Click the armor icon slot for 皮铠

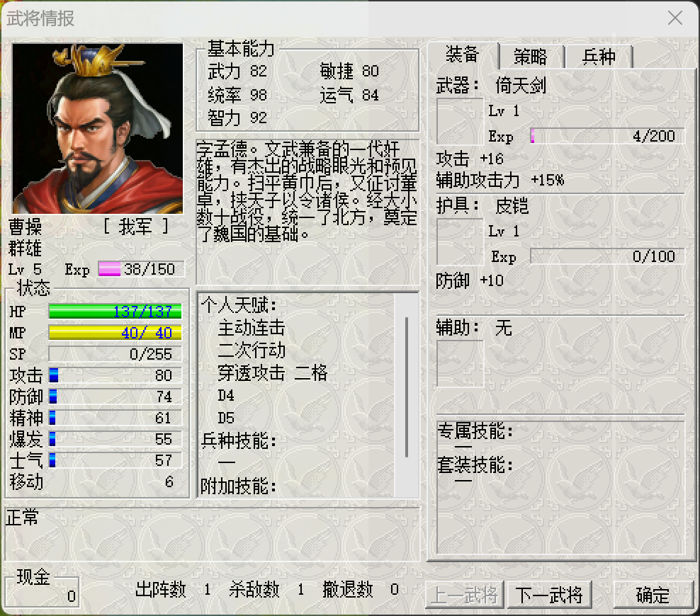tap(460, 242)
